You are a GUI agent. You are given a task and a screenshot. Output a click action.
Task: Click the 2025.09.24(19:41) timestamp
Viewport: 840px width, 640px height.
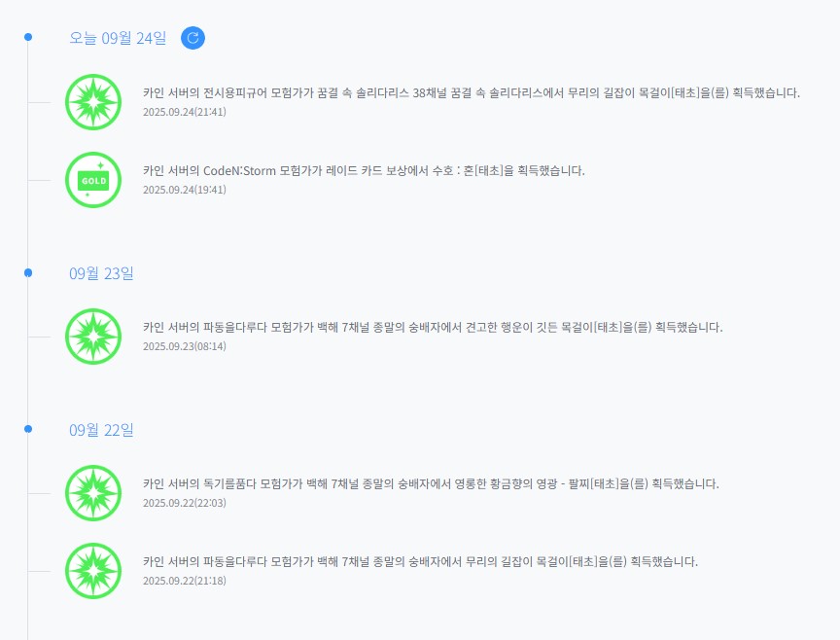(x=185, y=190)
